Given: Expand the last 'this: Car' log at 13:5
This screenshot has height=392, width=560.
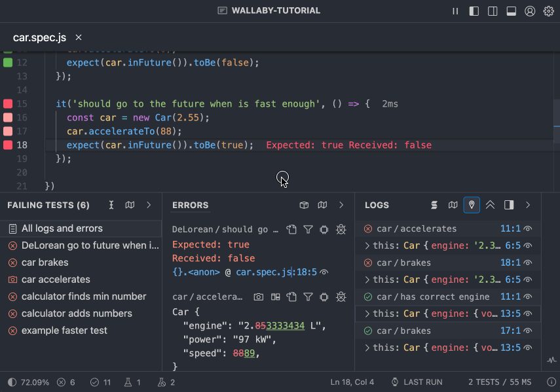Looking at the screenshot, I should pyautogui.click(x=367, y=347).
